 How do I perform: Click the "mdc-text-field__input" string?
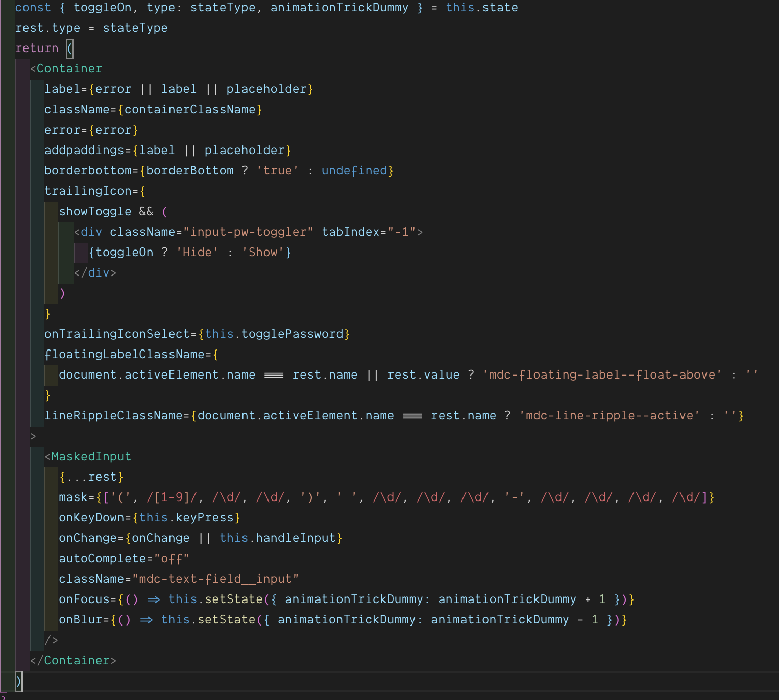tap(215, 579)
